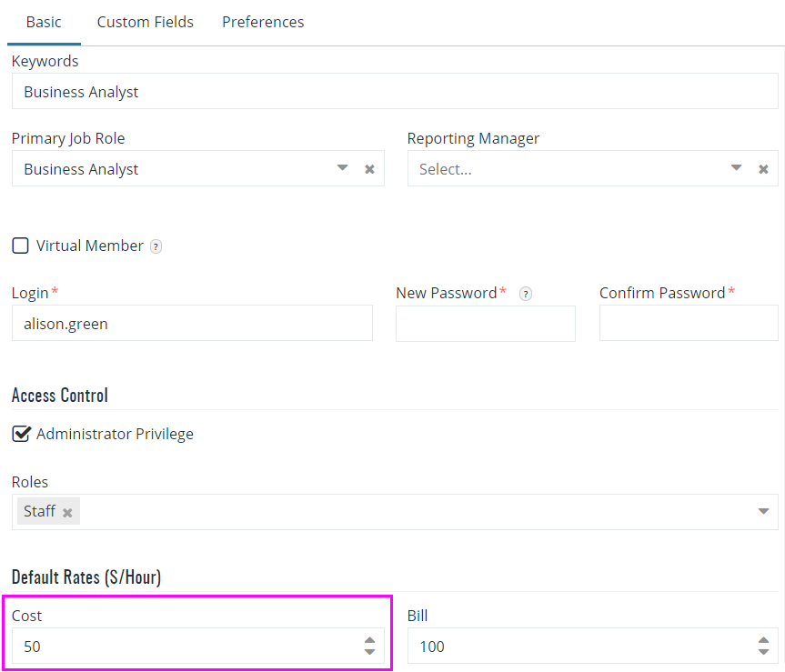Switch to the Custom Fields tab
Viewport: 785px width, 672px height.
146,22
